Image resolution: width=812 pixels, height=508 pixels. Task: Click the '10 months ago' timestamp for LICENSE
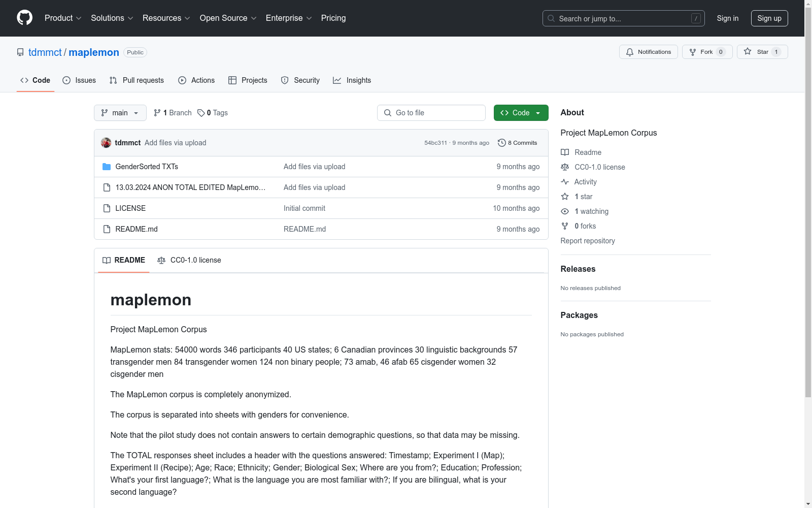(x=516, y=208)
